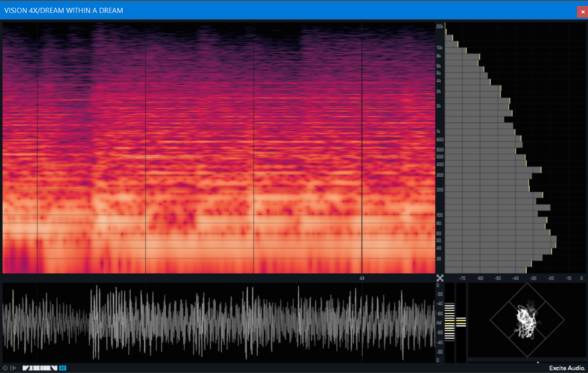Viewport: 588px width, 373px height.
Task: Open settings with the gear icon
Action: 5,367
